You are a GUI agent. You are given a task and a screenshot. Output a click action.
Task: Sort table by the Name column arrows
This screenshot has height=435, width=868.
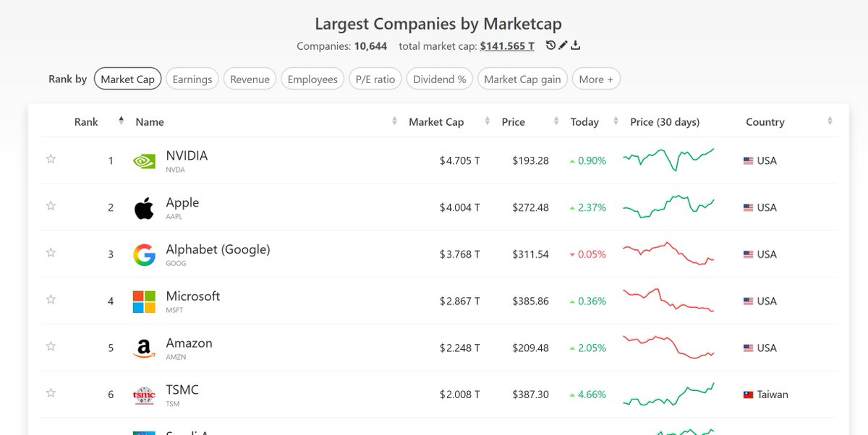click(394, 121)
